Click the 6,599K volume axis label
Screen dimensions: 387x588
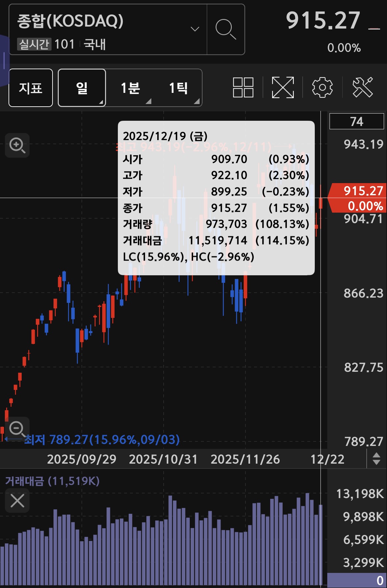coord(363,539)
